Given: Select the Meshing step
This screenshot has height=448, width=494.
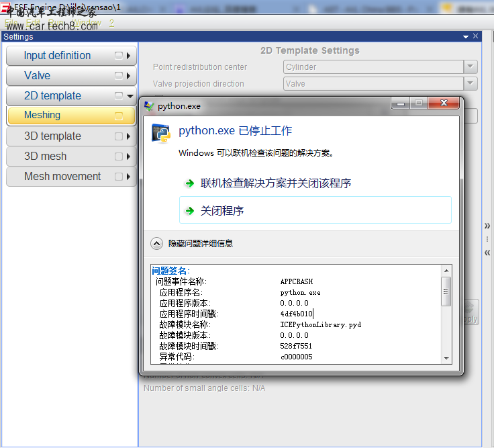Looking at the screenshot, I should (x=71, y=116).
